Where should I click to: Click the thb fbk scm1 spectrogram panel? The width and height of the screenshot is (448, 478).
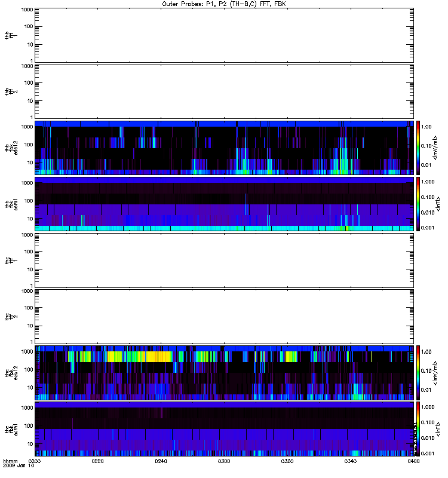(224, 204)
